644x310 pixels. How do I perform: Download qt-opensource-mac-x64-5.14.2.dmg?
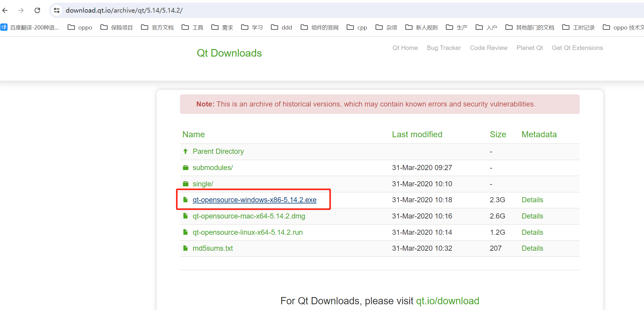(249, 216)
